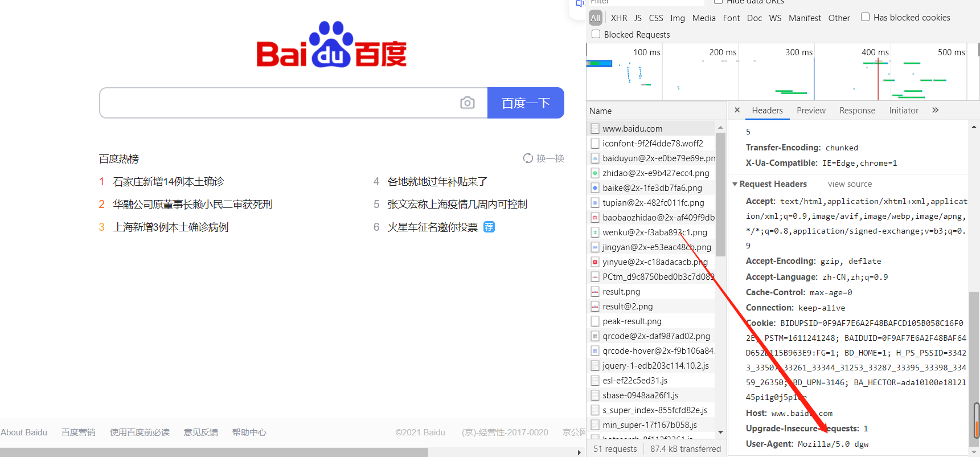Refresh hot list with 换一换 icon
Screen dimensions: 980x457
pos(528,158)
